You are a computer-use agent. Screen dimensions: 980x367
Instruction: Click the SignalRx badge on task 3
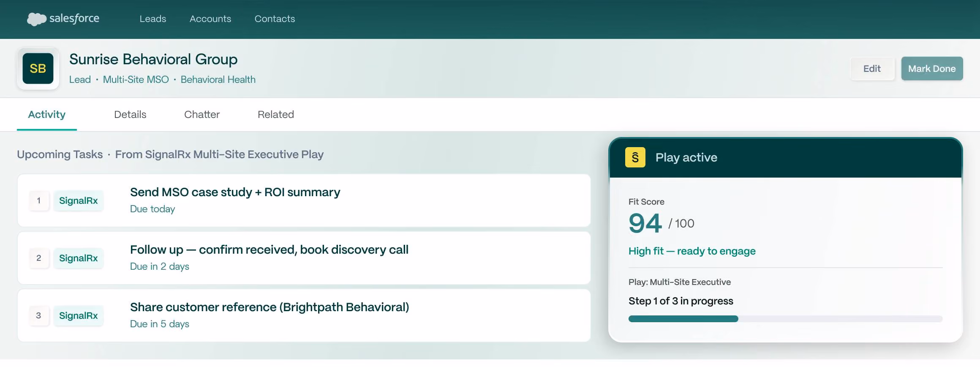point(79,315)
